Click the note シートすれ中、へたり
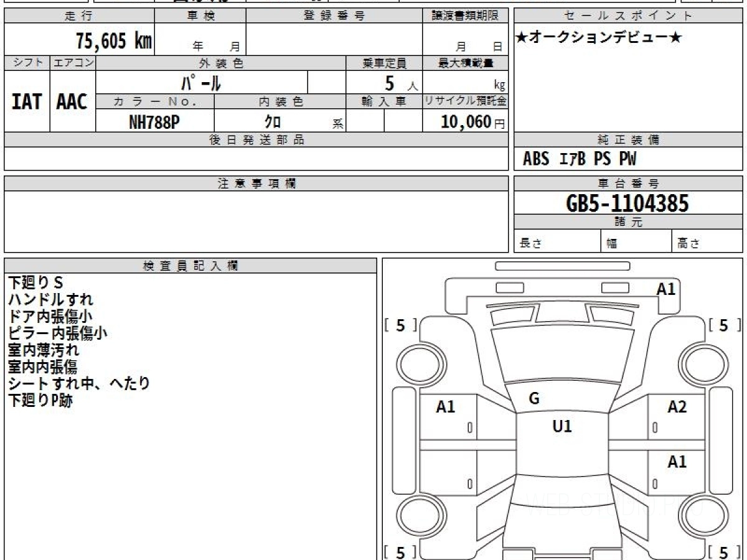The height and width of the screenshot is (560, 747). 79,383
